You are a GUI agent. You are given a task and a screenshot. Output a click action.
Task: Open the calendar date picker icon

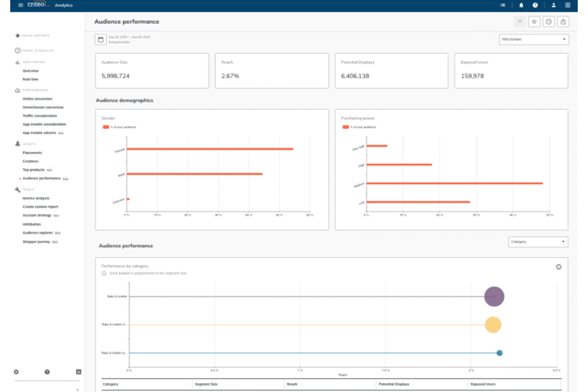[101, 39]
